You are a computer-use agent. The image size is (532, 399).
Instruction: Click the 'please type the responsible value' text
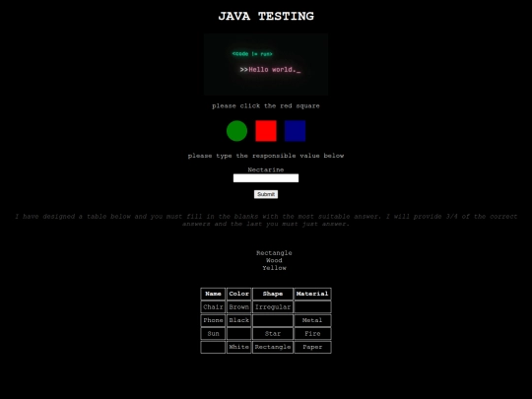[266, 156]
